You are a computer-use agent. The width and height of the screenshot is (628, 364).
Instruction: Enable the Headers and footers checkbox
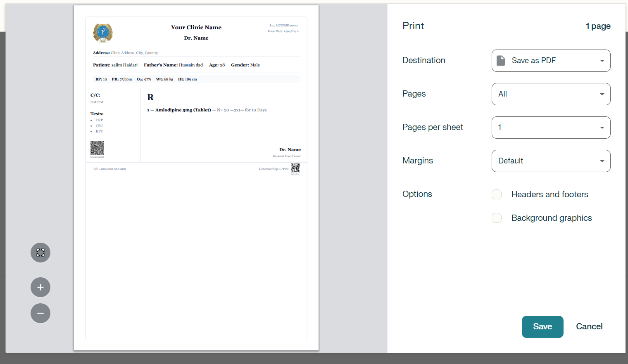496,194
